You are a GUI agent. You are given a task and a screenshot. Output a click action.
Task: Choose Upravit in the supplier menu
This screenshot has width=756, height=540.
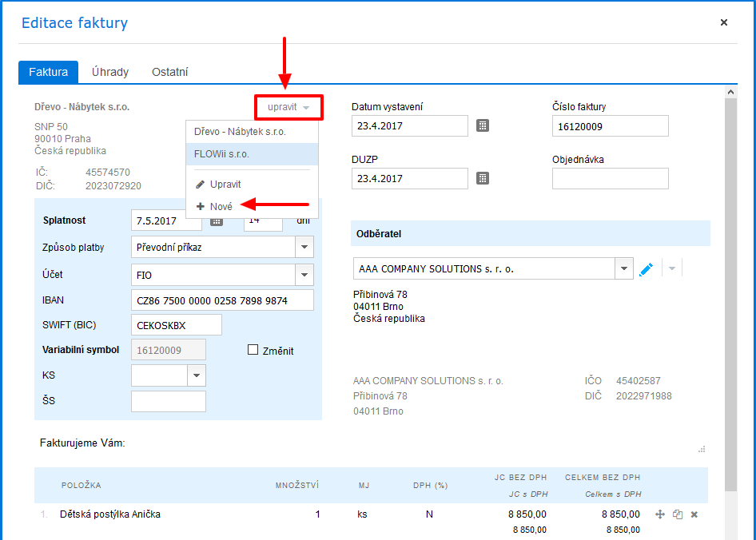point(252,185)
